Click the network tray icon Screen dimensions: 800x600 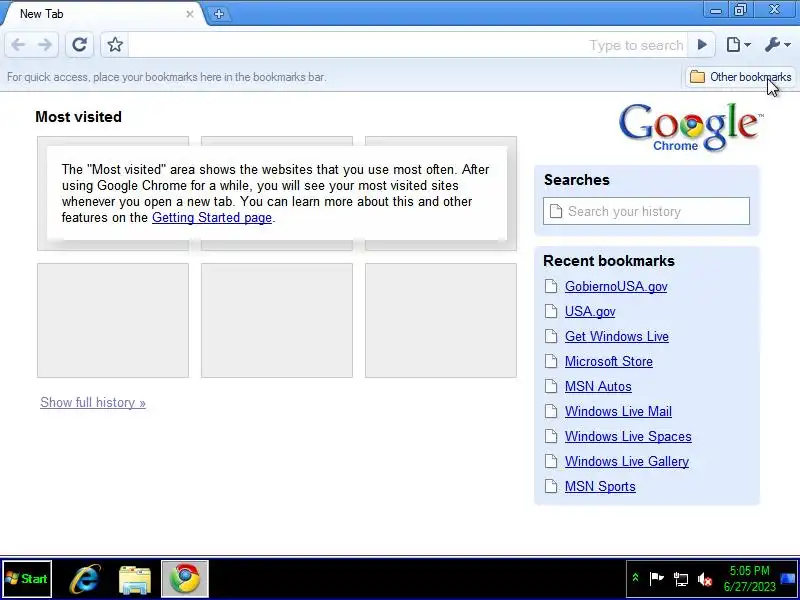click(x=680, y=579)
